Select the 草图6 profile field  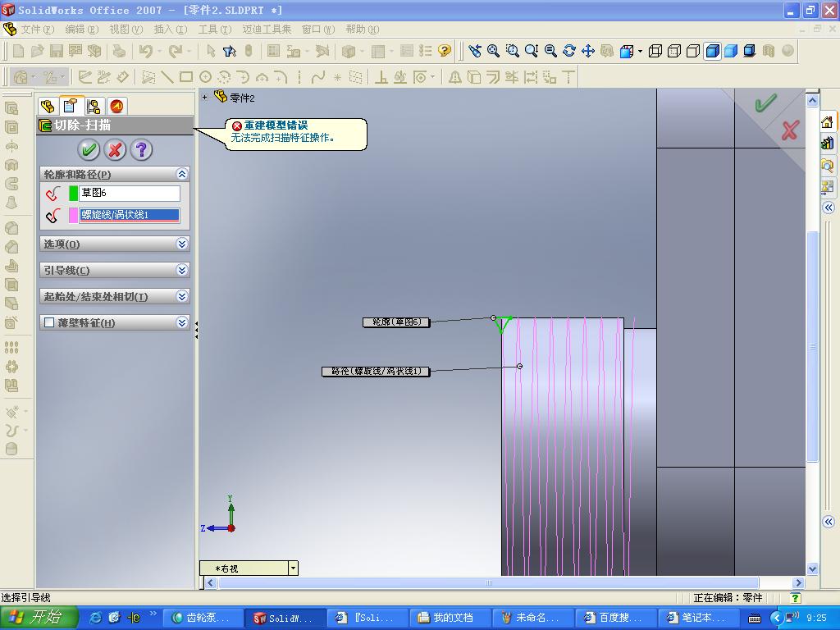[130, 193]
